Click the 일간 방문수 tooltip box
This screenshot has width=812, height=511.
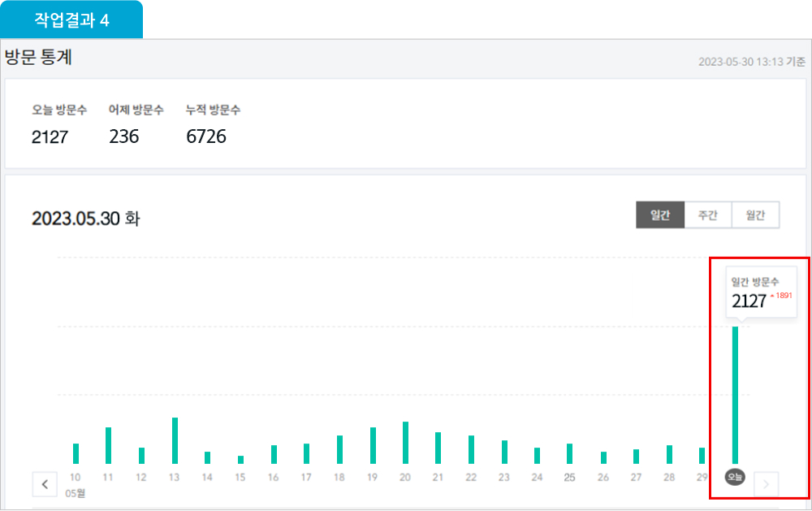coord(761,292)
